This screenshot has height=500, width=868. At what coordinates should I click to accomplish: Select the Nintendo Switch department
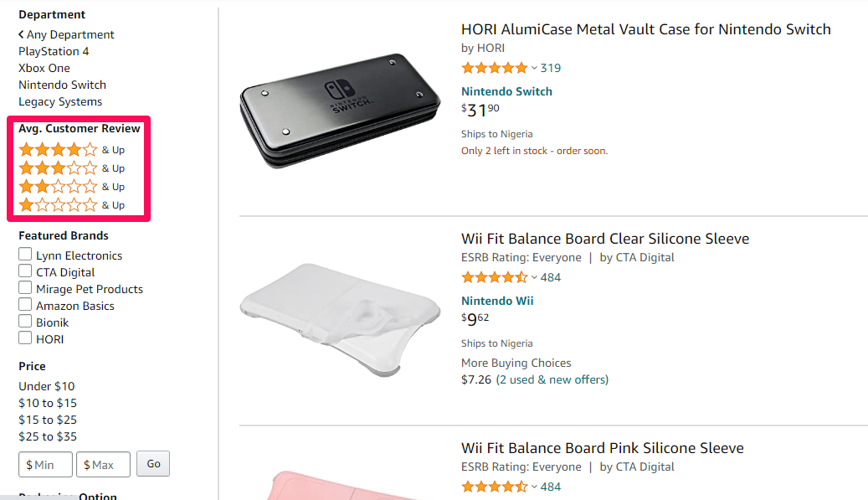tap(62, 85)
